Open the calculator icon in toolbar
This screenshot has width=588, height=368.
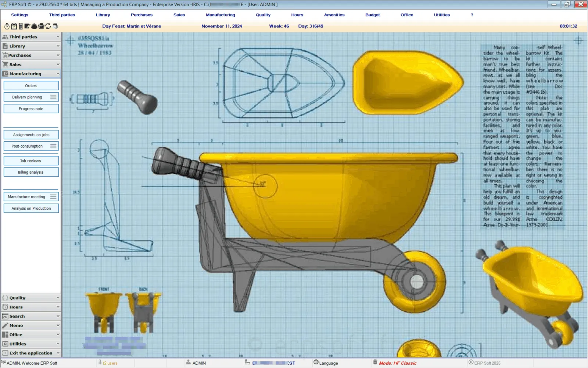(21, 26)
